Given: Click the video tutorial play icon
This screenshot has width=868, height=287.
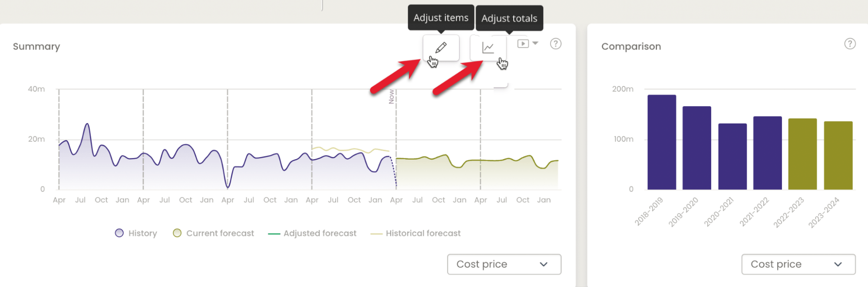Looking at the screenshot, I should (x=523, y=44).
